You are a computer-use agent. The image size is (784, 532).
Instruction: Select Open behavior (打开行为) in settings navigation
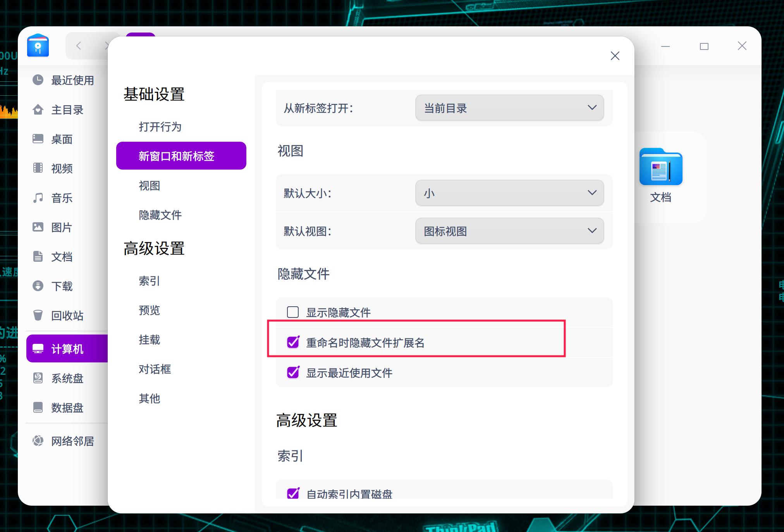[x=160, y=127]
